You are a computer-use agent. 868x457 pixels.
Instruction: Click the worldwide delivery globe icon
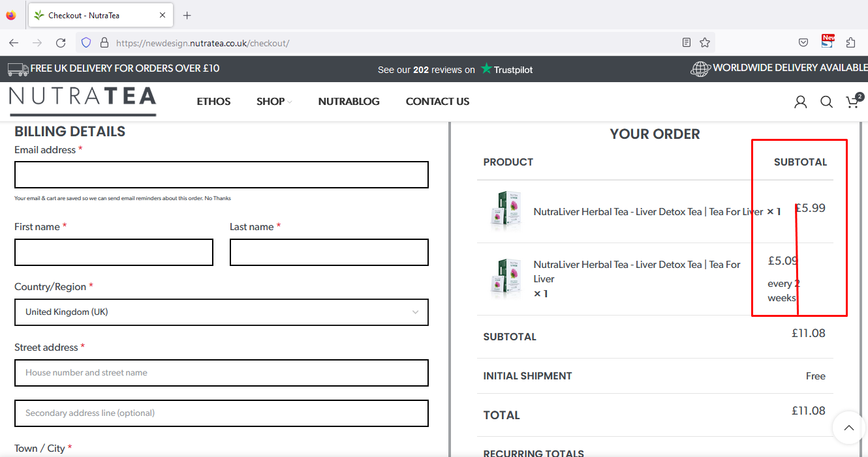700,68
